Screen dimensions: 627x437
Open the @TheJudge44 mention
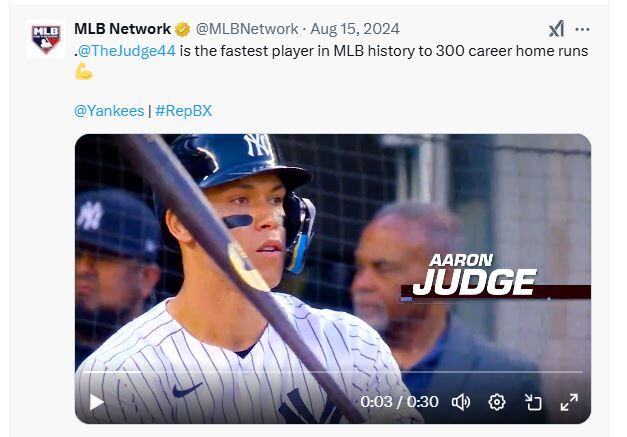129,50
